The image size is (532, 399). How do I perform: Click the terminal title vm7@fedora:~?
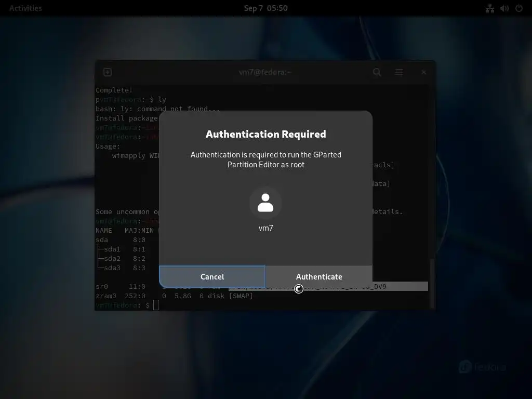click(265, 72)
